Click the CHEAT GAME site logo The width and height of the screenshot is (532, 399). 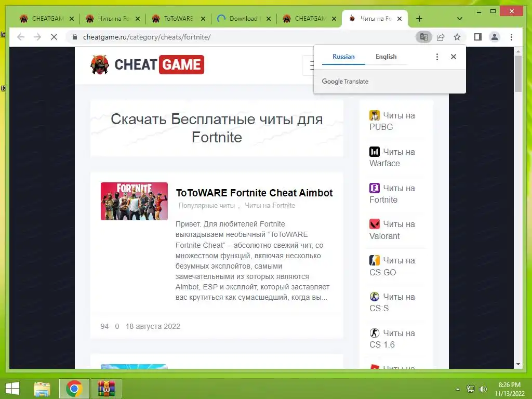147,64
